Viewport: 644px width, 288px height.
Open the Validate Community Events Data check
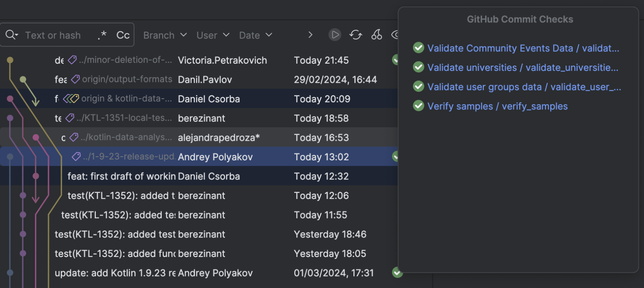(x=523, y=48)
